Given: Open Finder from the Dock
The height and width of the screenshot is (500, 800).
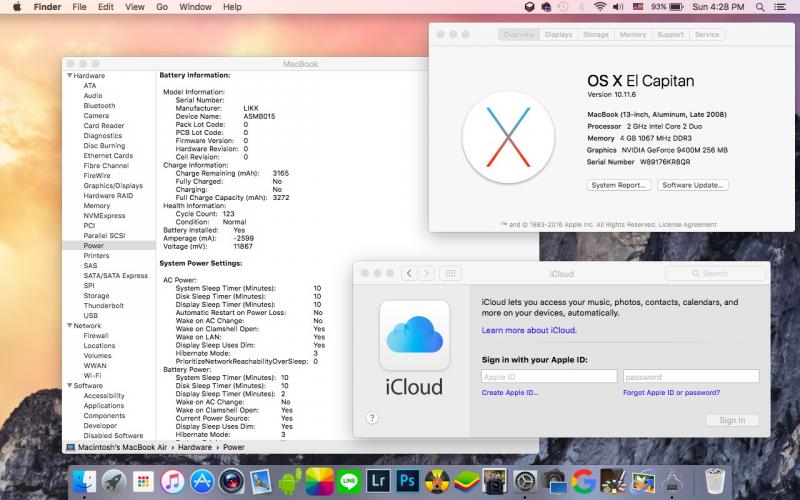Looking at the screenshot, I should [x=84, y=481].
